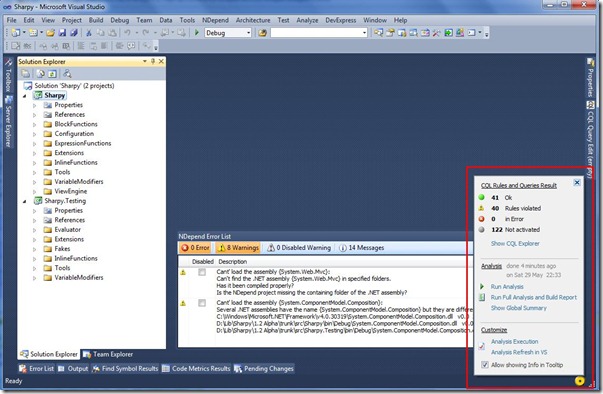Toggle the 8 Warnings filter button
The width and height of the screenshot is (603, 394).
pos(238,248)
